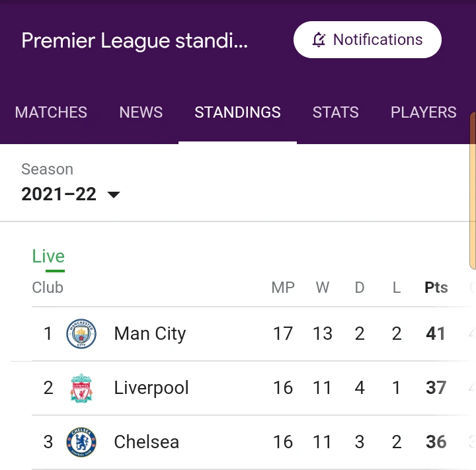Click the Premier League standings title
The width and height of the screenshot is (476, 470).
[134, 40]
